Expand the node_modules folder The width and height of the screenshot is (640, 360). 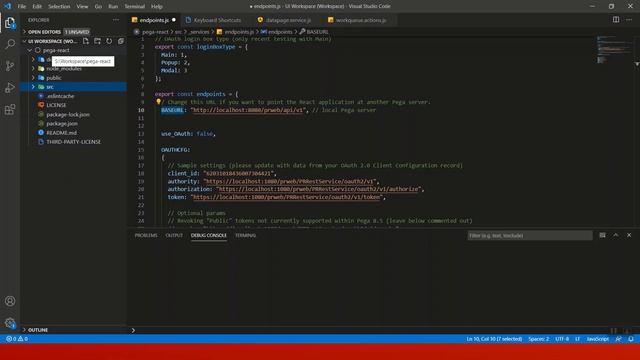(x=33, y=69)
